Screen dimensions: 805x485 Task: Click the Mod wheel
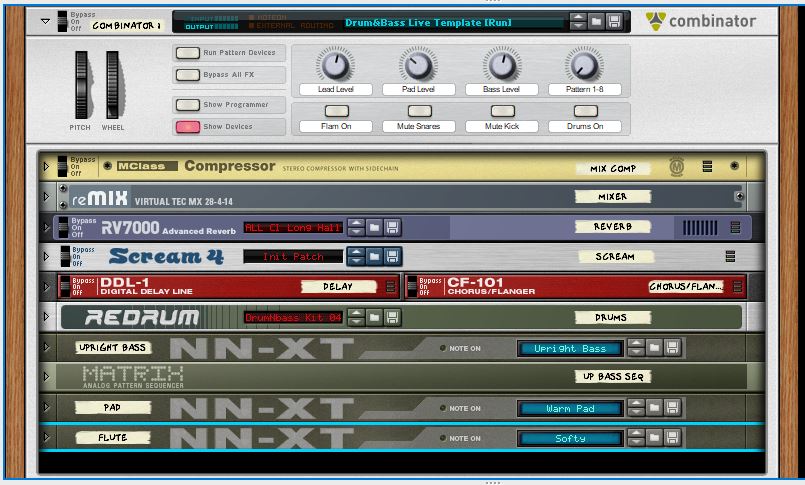click(x=113, y=85)
